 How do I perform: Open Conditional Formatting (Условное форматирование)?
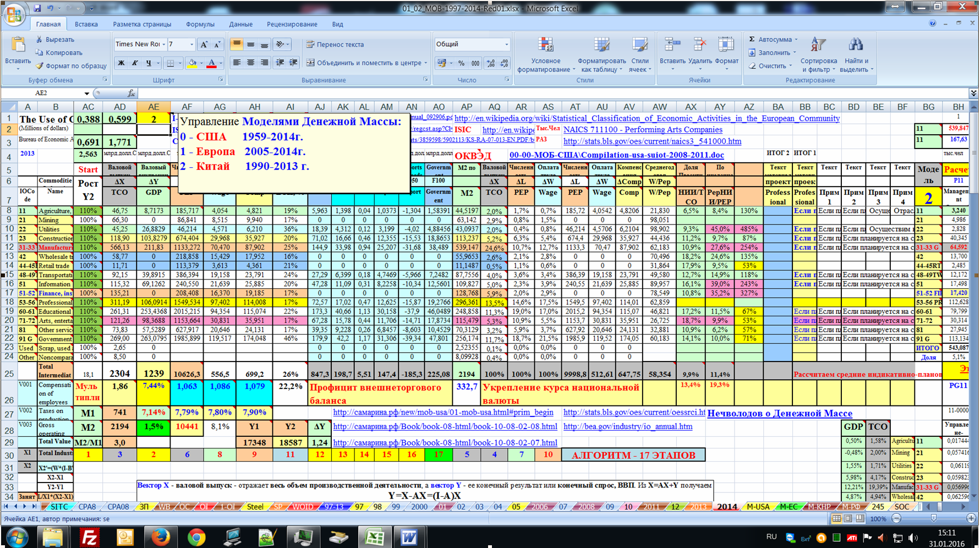coord(545,47)
